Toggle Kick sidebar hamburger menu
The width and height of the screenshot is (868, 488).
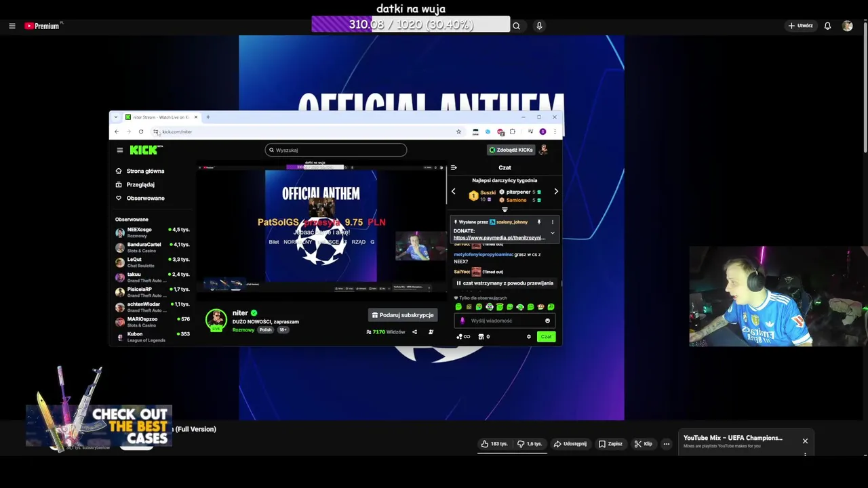click(x=120, y=150)
